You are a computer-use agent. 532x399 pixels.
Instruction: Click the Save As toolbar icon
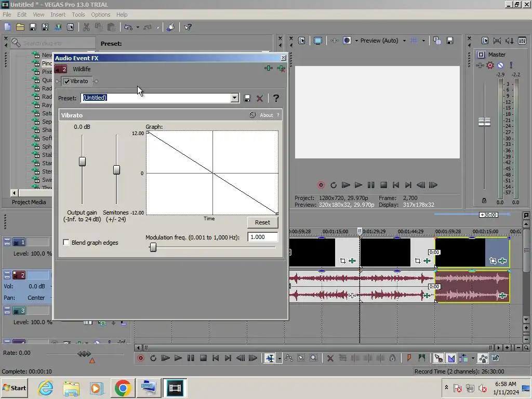pos(45,27)
